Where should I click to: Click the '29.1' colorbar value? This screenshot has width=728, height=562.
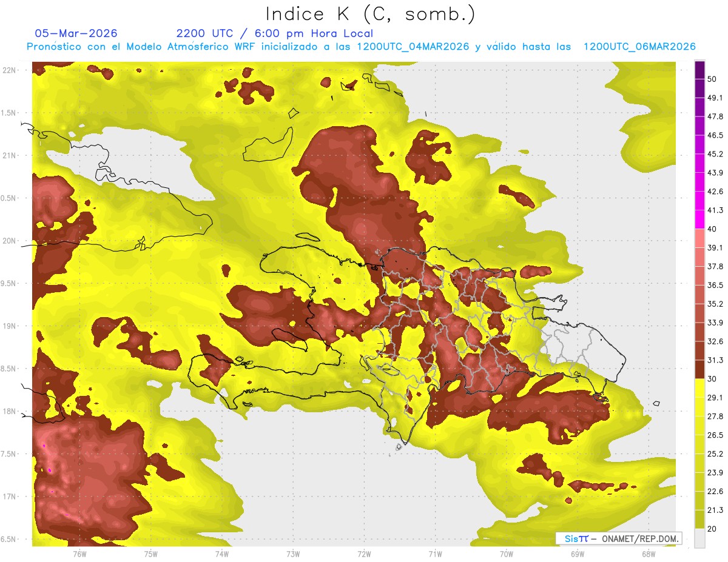[x=715, y=398]
